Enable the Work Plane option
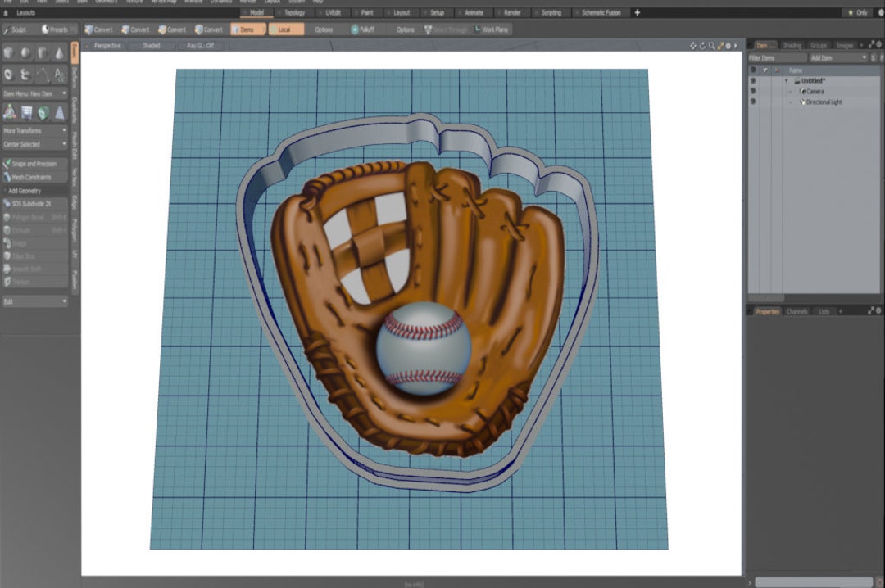885x588 pixels. [x=492, y=29]
